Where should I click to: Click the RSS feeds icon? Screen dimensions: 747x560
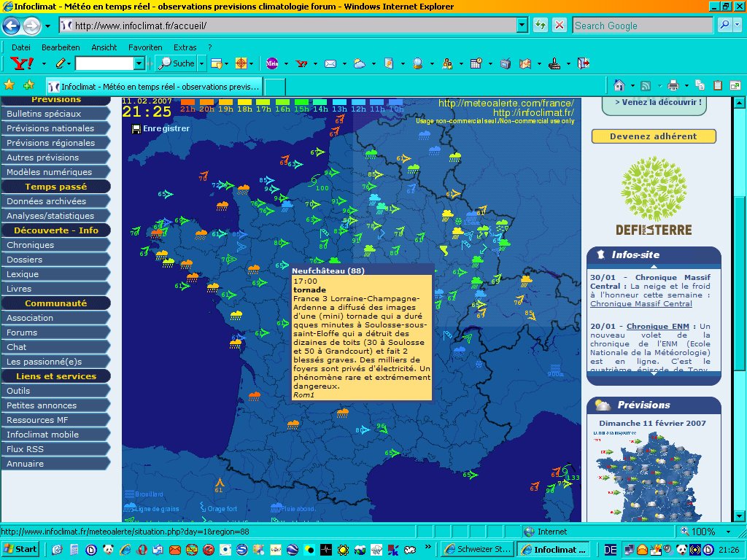[x=646, y=85]
